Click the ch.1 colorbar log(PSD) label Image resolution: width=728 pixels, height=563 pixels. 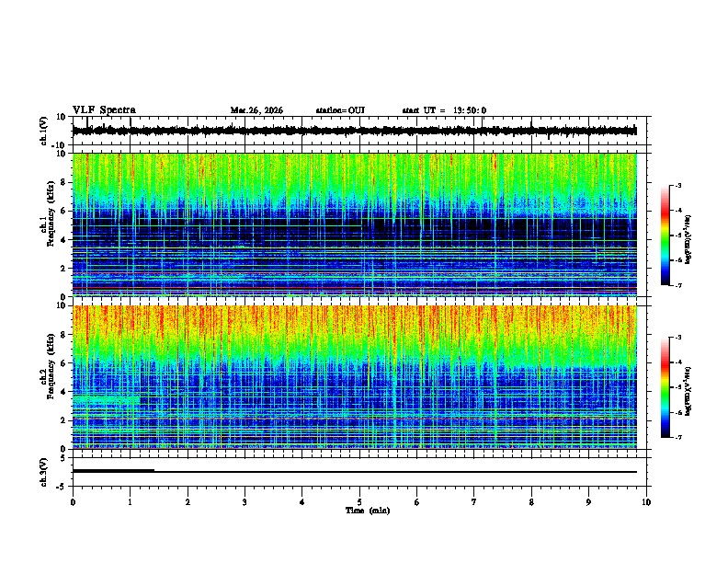(688, 239)
